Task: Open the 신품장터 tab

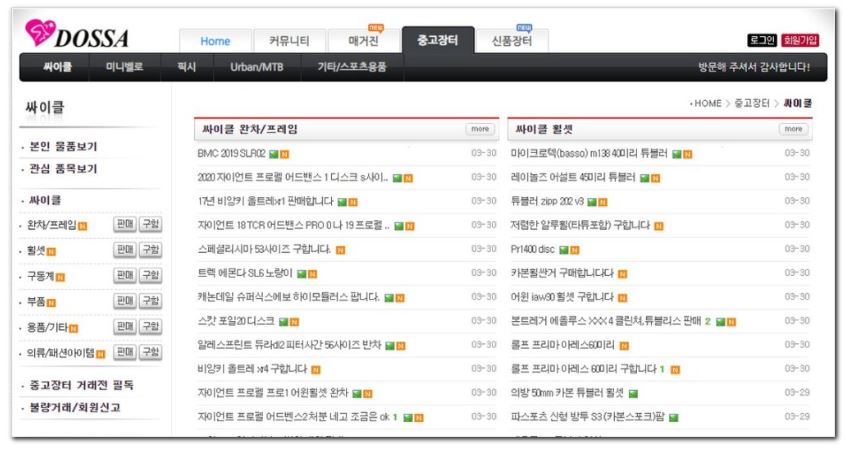Action: [512, 41]
